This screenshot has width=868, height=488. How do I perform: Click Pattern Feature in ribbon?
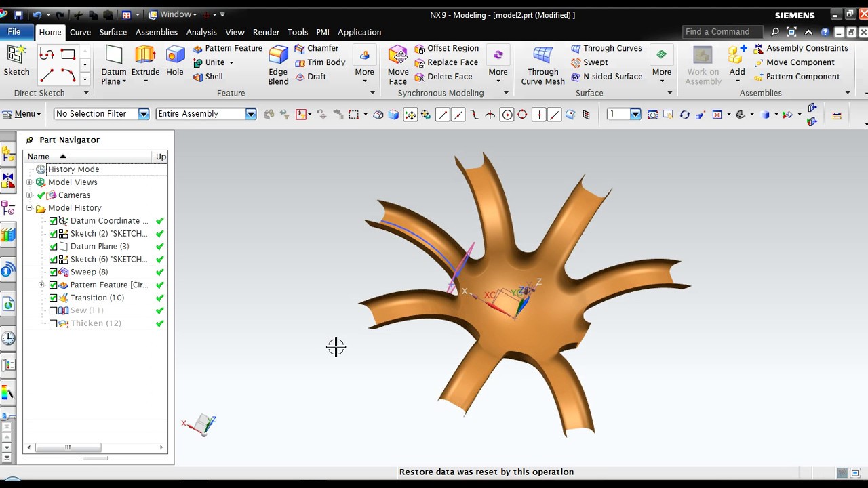coord(227,48)
